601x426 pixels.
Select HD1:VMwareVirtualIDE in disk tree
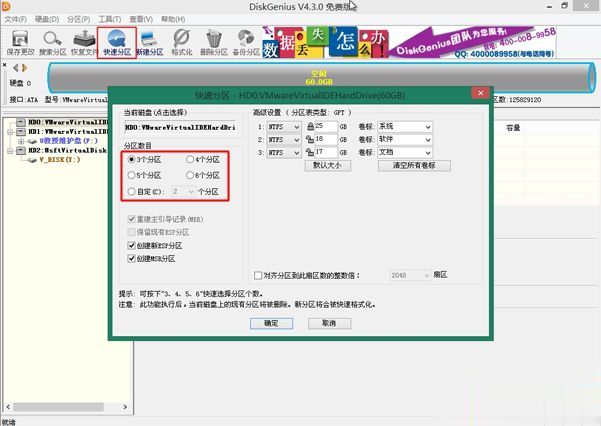(68, 132)
